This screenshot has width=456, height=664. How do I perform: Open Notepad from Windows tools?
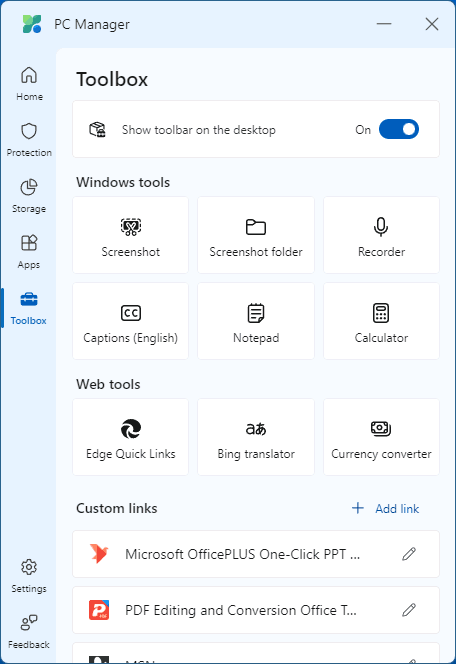[x=256, y=321]
